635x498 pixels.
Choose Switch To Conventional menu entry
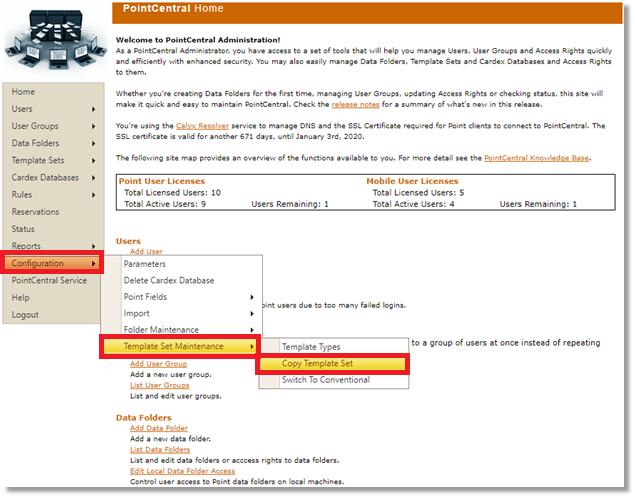326,380
